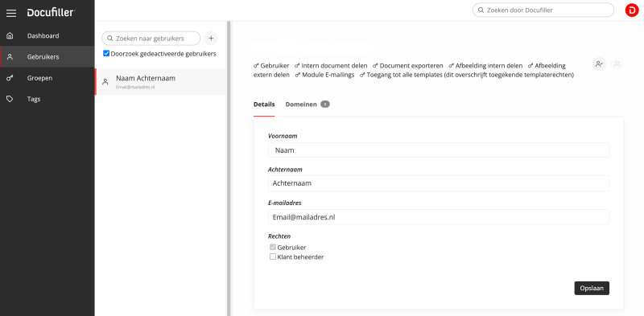Click the Achternaam input field

pyautogui.click(x=438, y=183)
